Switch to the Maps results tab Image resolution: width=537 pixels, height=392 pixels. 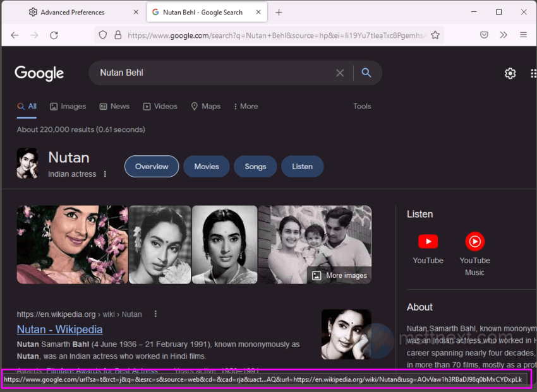click(x=206, y=107)
